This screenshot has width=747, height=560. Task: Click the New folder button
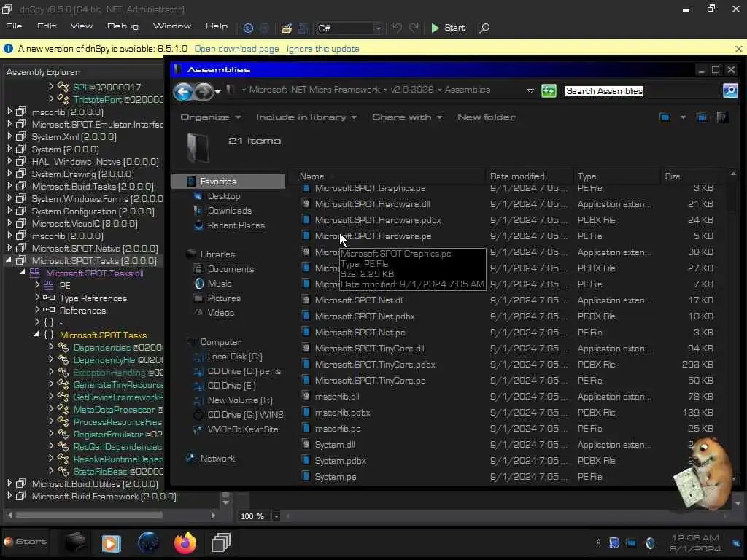click(487, 117)
